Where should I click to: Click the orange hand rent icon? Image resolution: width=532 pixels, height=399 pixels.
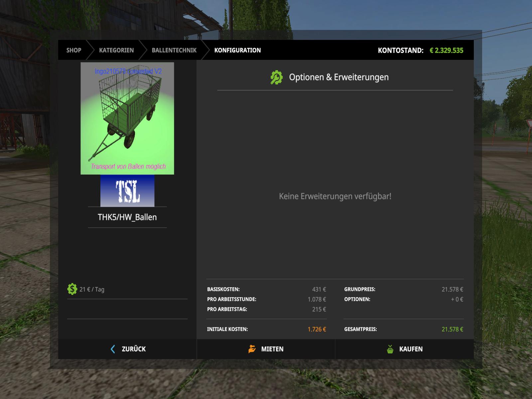point(252,349)
